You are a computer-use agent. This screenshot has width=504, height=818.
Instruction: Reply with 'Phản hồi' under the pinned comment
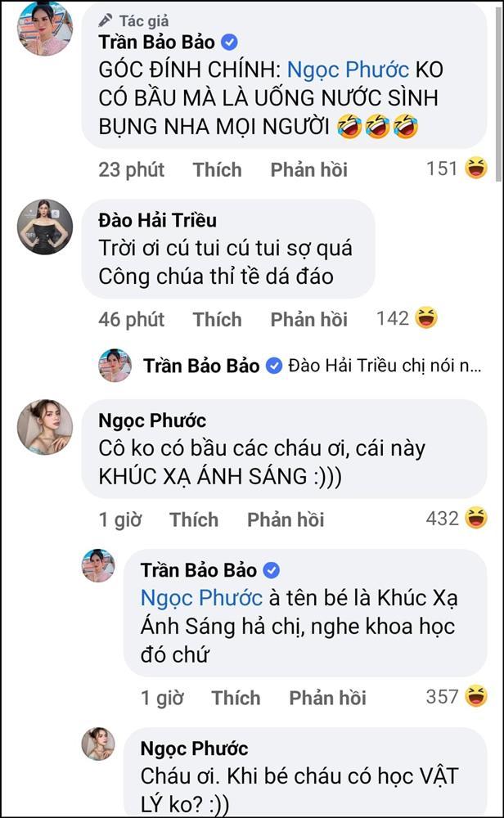pyautogui.click(x=309, y=169)
